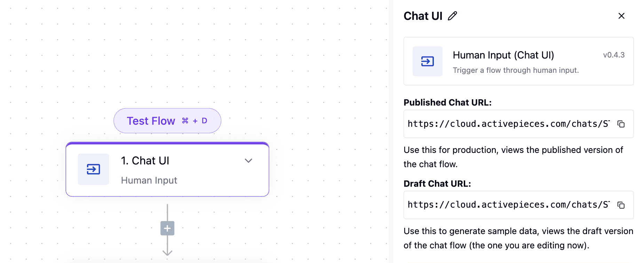Expand the Chat UI step chevron
The height and width of the screenshot is (263, 644).
click(248, 161)
